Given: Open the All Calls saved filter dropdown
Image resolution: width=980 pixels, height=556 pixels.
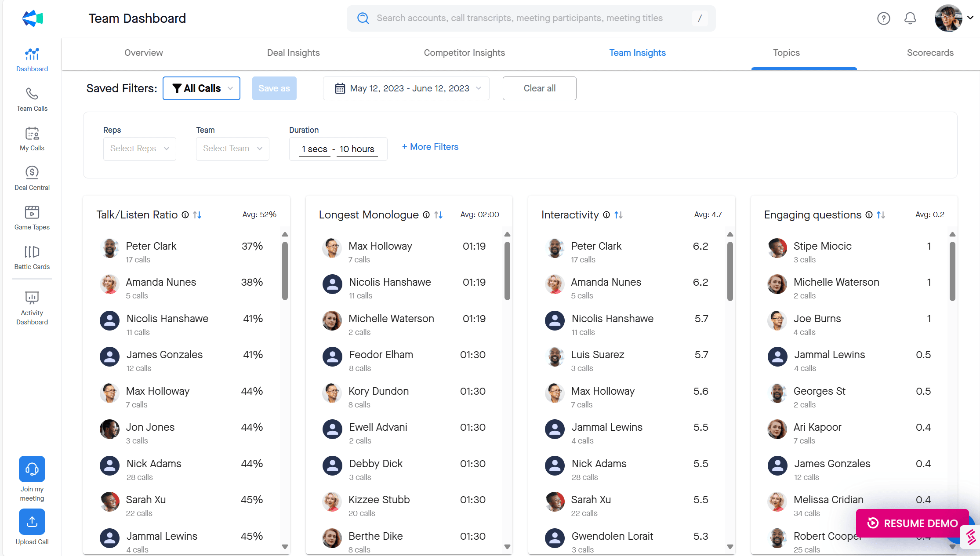Looking at the screenshot, I should [201, 88].
